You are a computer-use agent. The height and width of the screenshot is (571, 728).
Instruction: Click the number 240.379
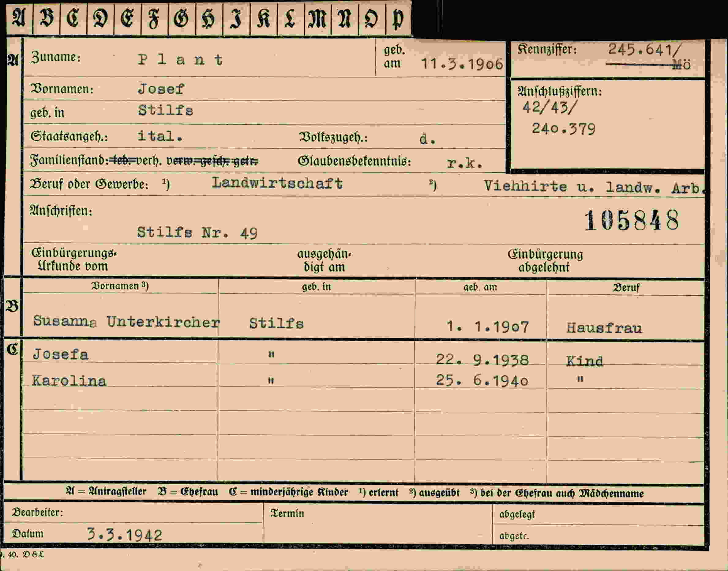point(563,129)
